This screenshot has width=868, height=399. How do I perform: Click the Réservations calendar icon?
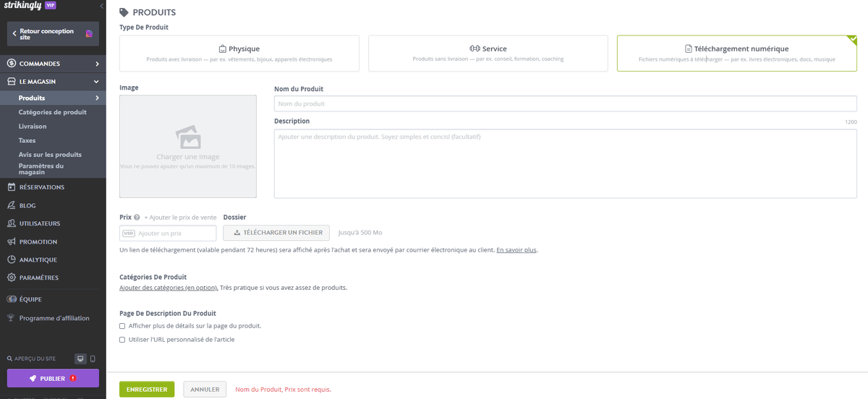pyautogui.click(x=12, y=187)
